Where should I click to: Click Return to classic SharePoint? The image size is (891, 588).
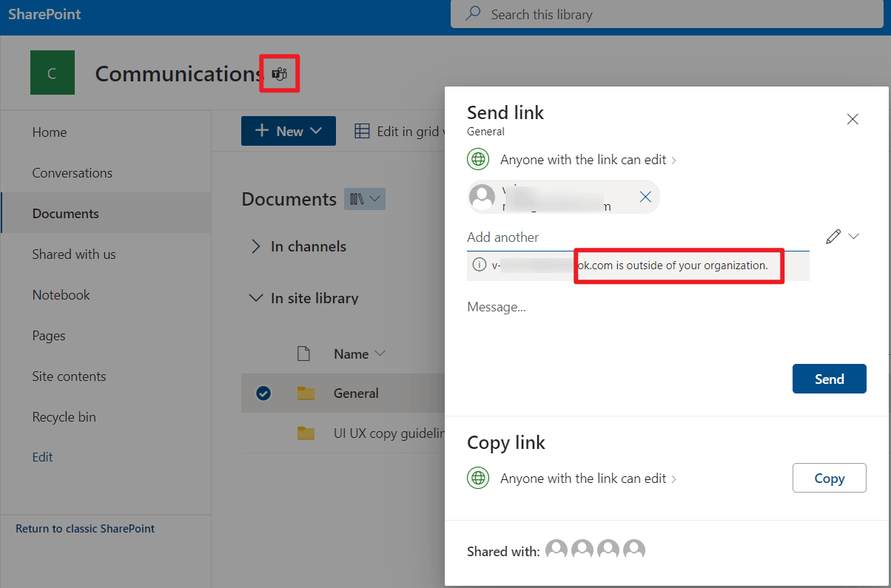pyautogui.click(x=84, y=528)
